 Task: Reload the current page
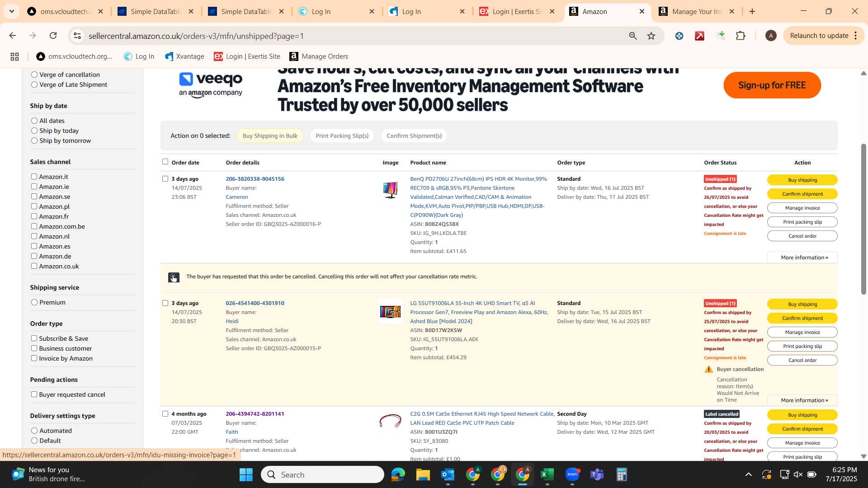point(53,36)
